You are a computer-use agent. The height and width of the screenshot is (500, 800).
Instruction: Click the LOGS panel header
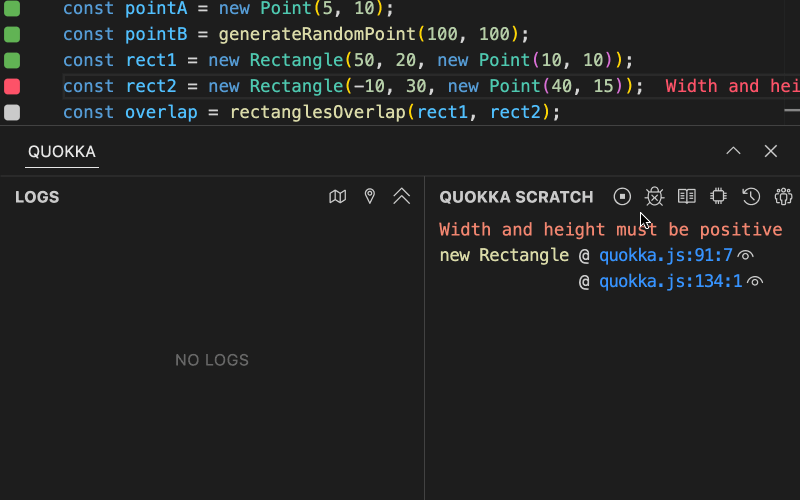point(37,197)
